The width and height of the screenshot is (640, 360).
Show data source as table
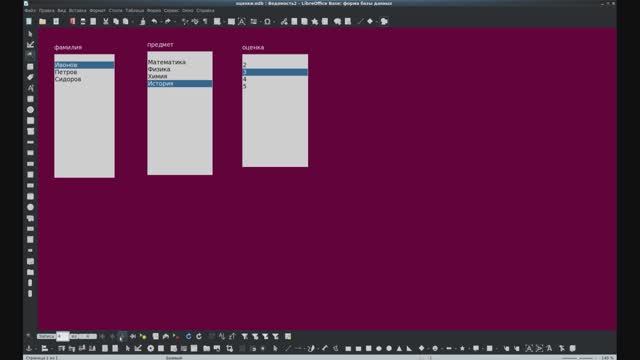click(x=288, y=336)
